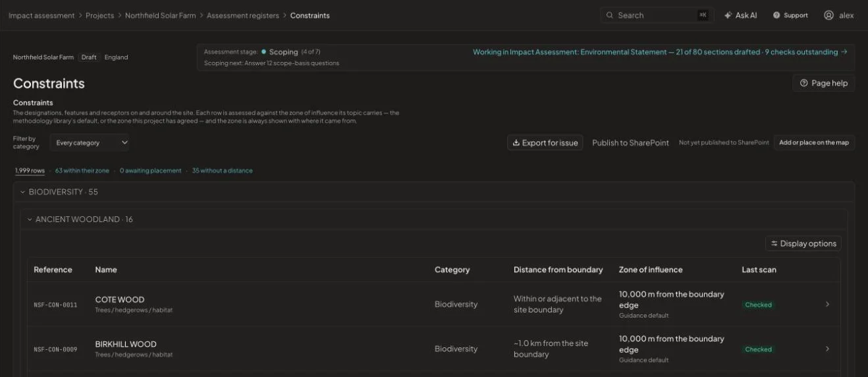Click the Display options sliders icon
Viewport: 868px width, 377px height.
pos(774,243)
